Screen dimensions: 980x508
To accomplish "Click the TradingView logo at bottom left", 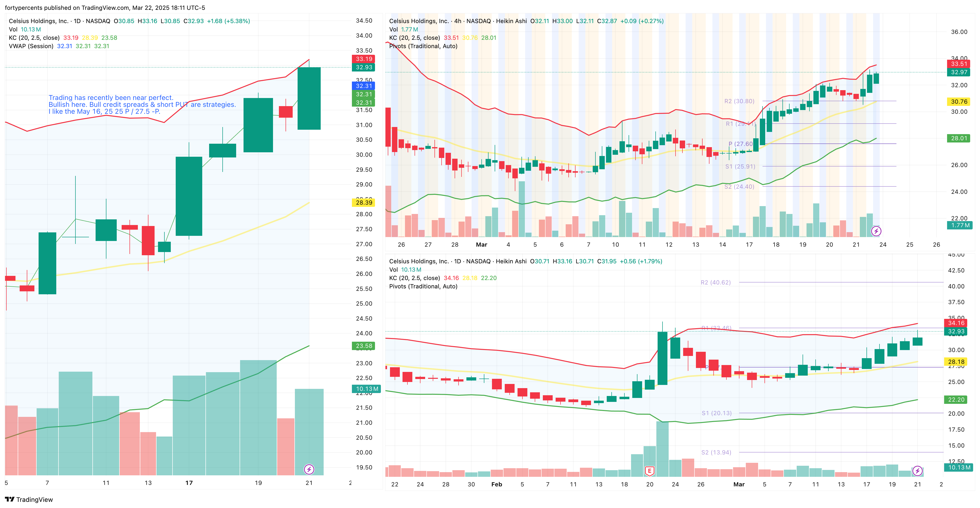I will pyautogui.click(x=29, y=499).
